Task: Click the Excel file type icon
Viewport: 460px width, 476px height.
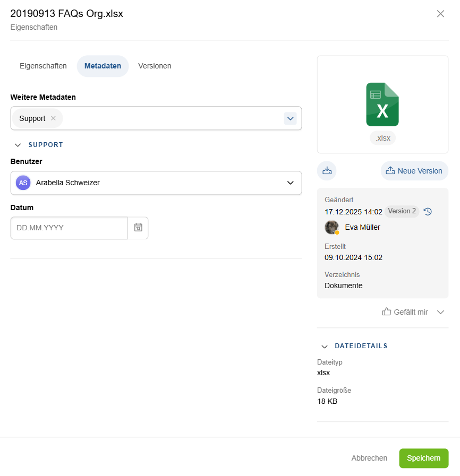Action: (382, 105)
